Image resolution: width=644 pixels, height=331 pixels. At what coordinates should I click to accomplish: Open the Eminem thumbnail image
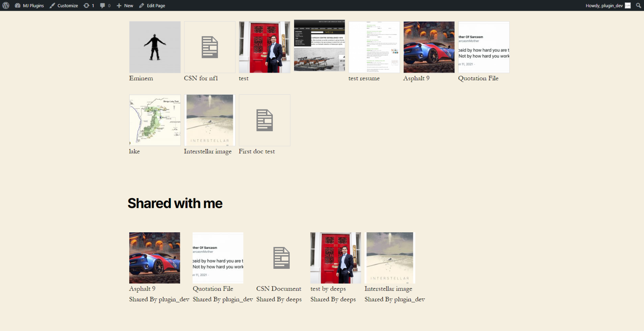tap(155, 47)
